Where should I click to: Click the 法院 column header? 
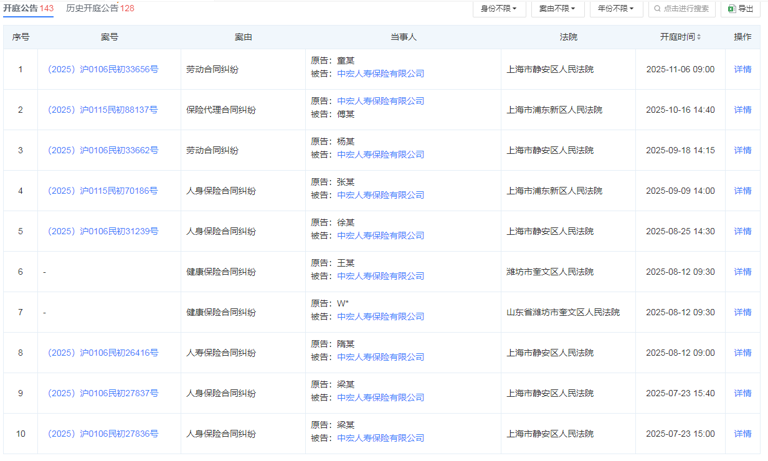pos(568,37)
